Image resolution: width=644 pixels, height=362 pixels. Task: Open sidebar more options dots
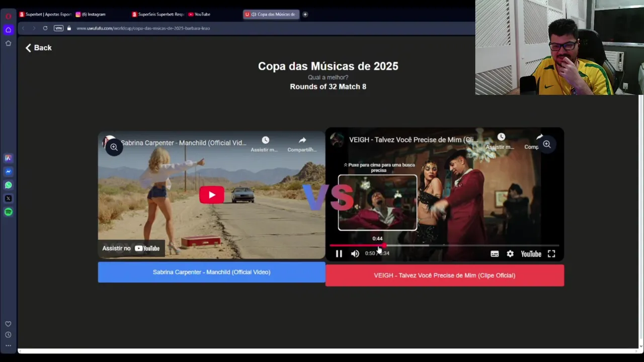coord(8,345)
